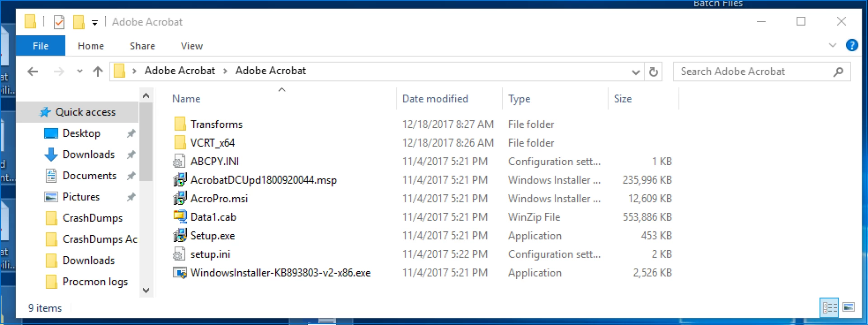Switch to Large icons view icon
Image resolution: width=868 pixels, height=325 pixels.
849,307
